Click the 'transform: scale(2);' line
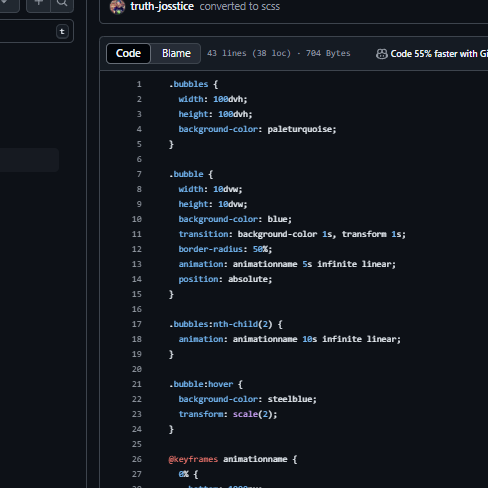Viewport: 488px width, 488px height. pyautogui.click(x=228, y=414)
